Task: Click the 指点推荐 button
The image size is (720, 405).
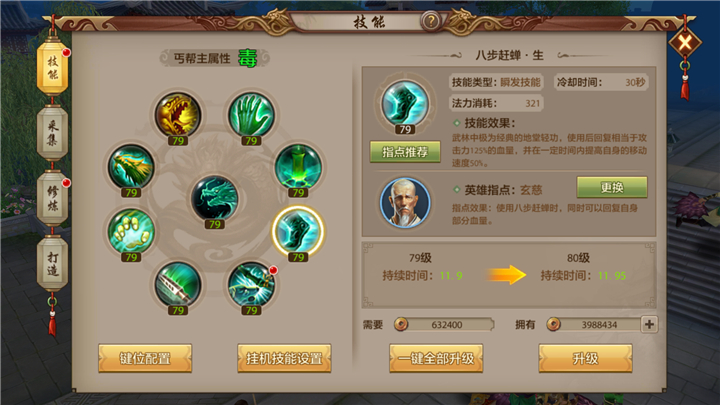Action: click(405, 152)
